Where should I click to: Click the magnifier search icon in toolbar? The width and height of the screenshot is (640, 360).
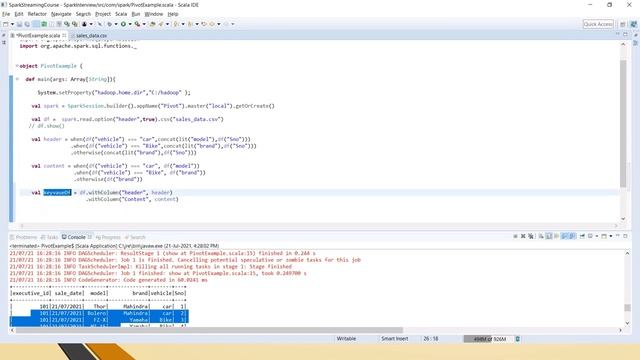click(67, 24)
